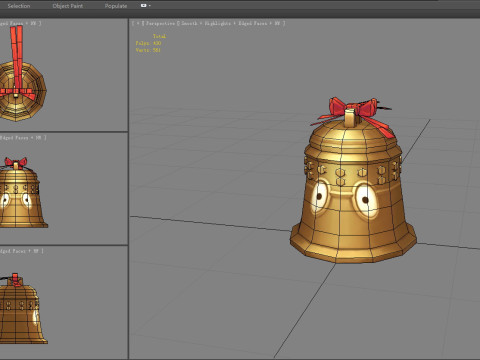Open the Object Paint ribbon tab
This screenshot has height=360, width=480.
(x=68, y=6)
